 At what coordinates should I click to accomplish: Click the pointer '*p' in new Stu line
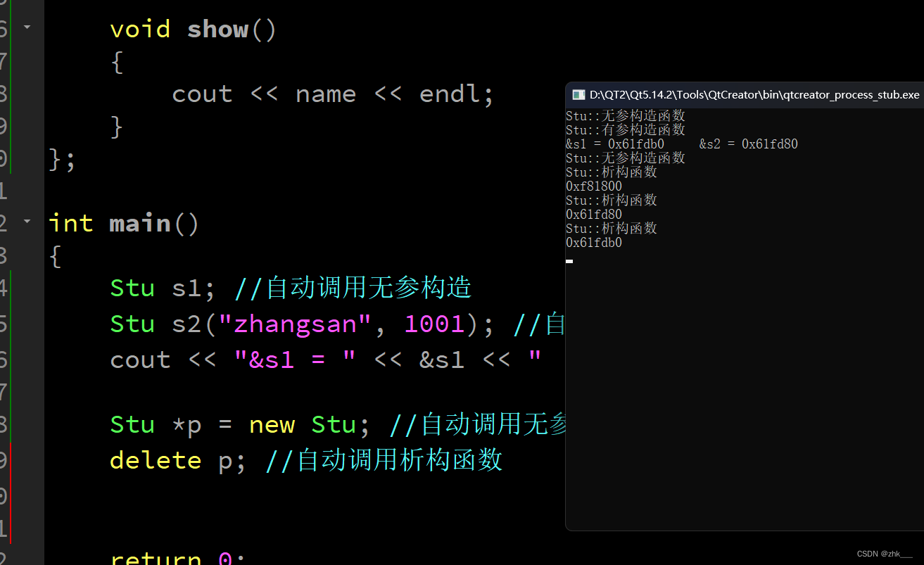[x=186, y=426]
